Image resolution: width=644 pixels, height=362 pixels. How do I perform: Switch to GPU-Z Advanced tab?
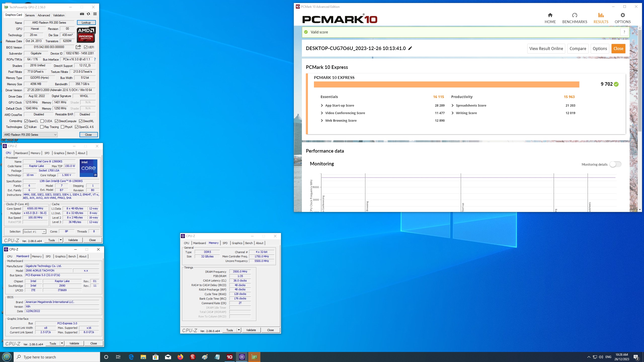[x=44, y=15]
